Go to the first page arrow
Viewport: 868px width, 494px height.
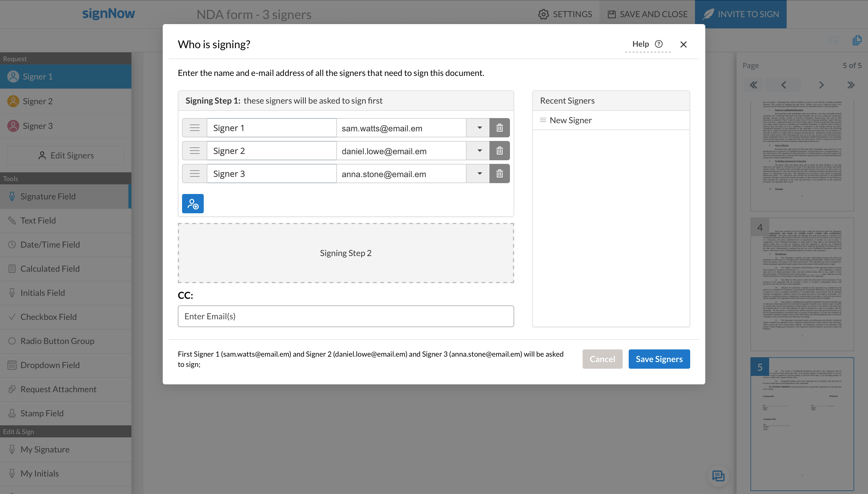(753, 85)
